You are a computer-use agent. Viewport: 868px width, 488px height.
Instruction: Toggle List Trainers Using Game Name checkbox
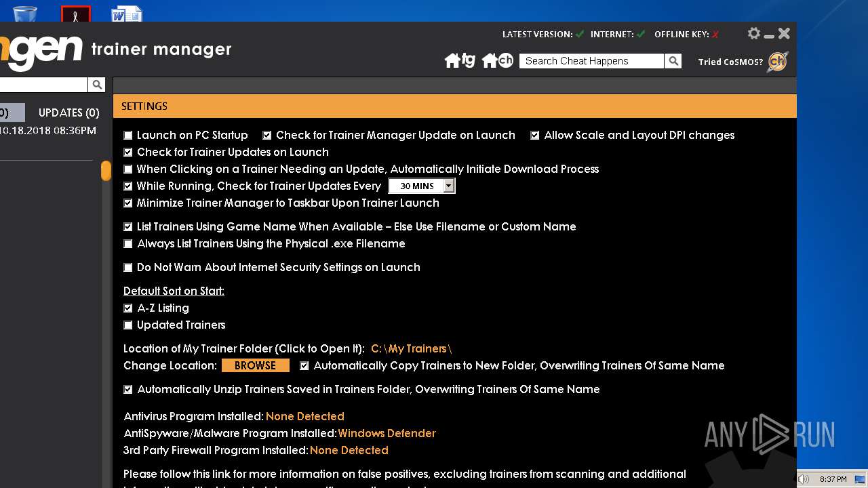(128, 227)
